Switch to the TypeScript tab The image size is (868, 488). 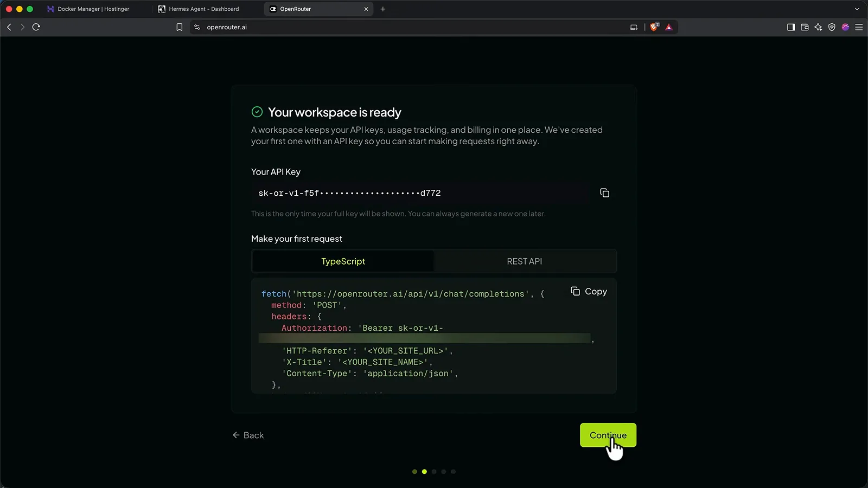[343, 261]
